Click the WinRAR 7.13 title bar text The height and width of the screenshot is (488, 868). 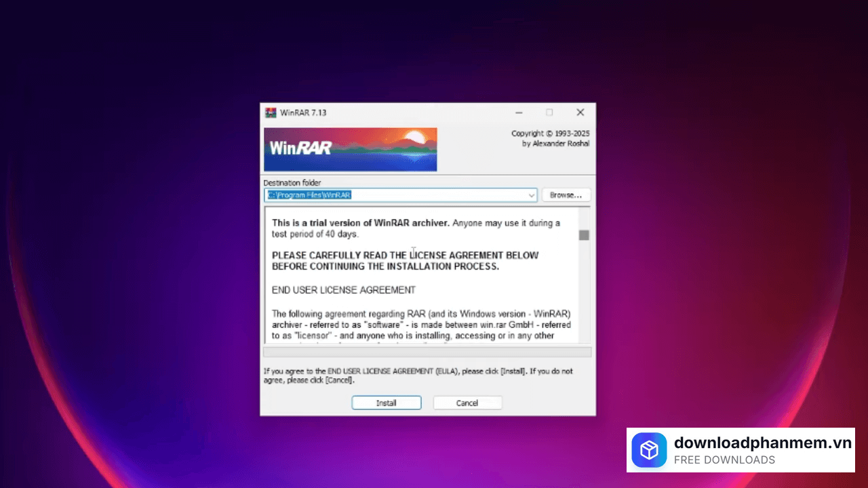click(303, 113)
